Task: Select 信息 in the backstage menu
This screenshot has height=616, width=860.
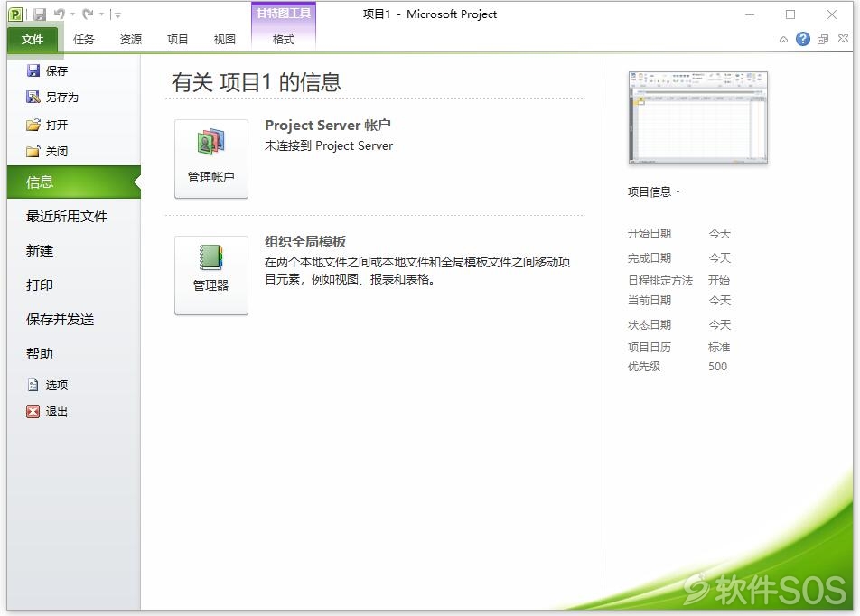Action: click(74, 182)
